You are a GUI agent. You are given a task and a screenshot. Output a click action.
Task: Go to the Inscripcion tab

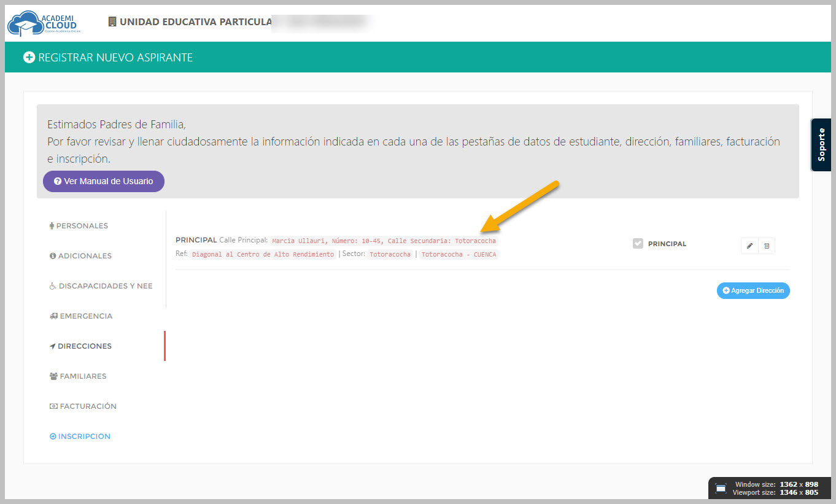tap(80, 436)
